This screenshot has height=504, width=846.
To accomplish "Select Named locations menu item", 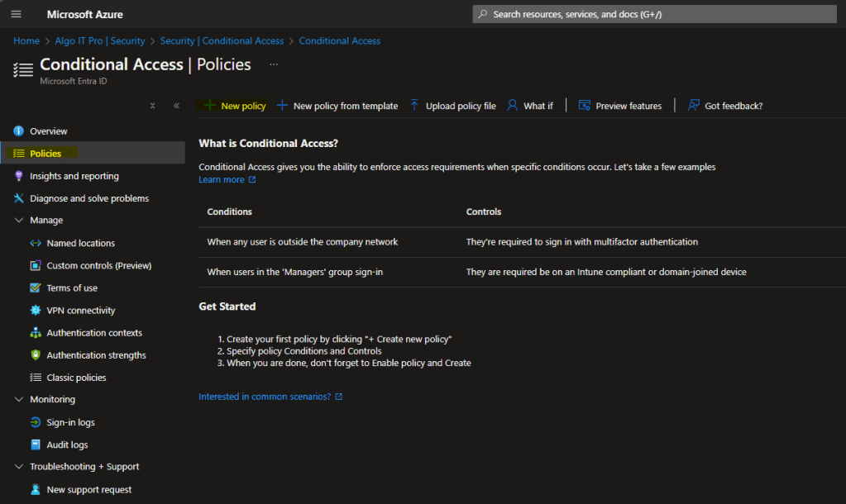I will click(80, 244).
